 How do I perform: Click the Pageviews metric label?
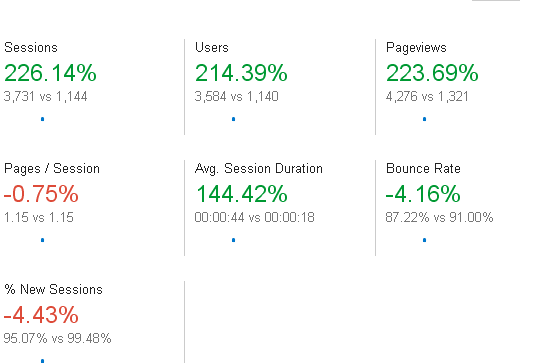pos(416,48)
